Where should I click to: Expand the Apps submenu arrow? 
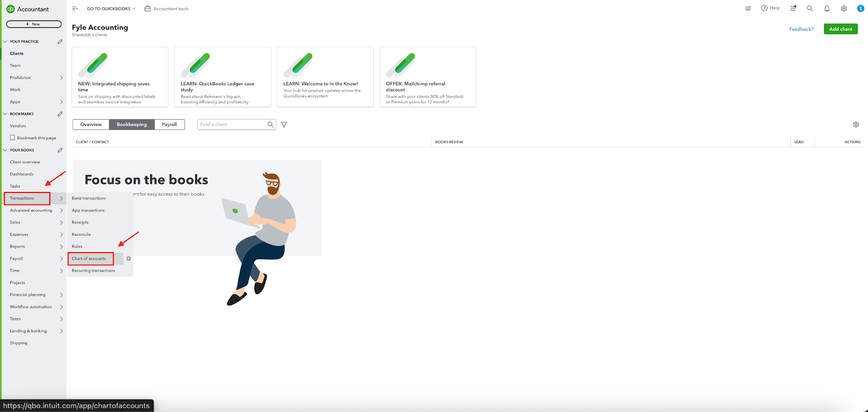61,102
